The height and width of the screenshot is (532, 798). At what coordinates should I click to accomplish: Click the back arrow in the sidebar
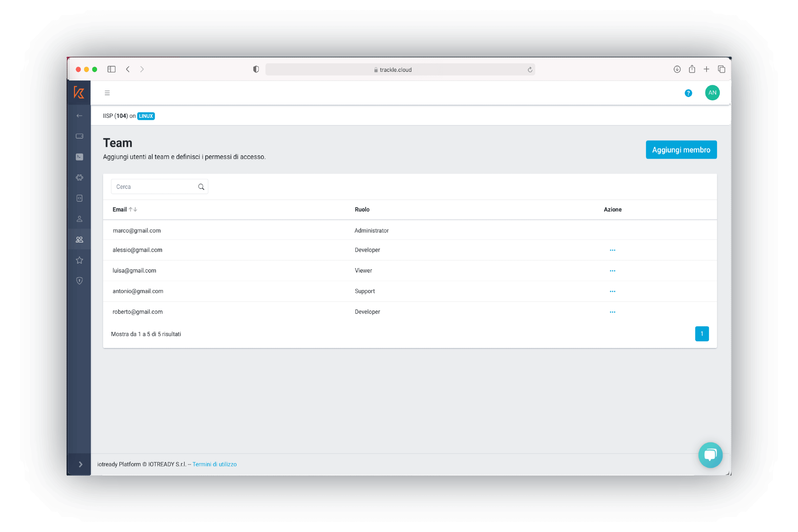[x=79, y=116]
